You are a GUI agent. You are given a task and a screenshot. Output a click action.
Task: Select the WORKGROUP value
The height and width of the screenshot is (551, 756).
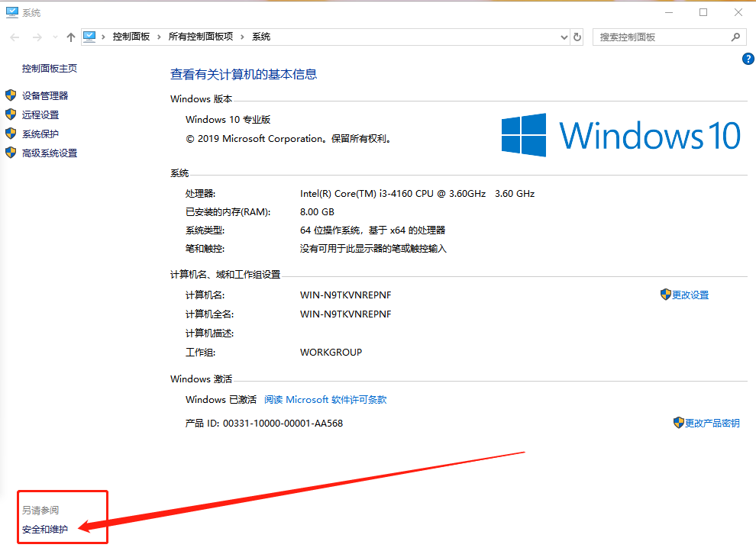(331, 352)
